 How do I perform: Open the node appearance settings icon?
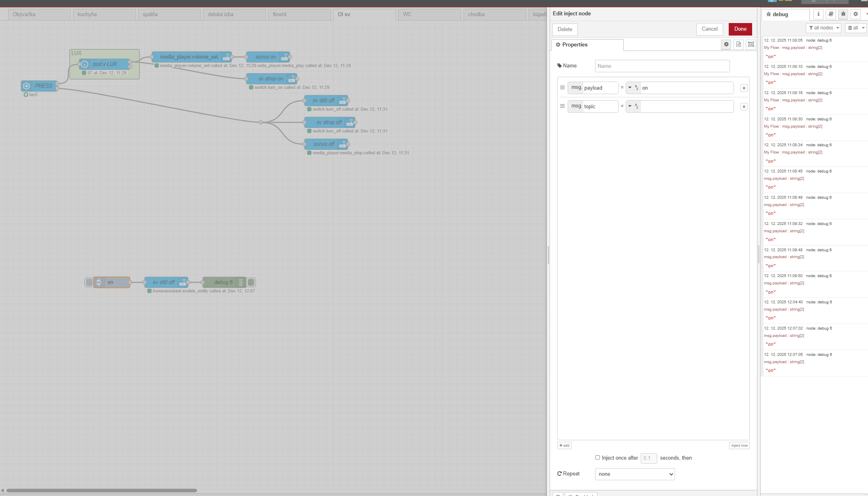(x=751, y=44)
